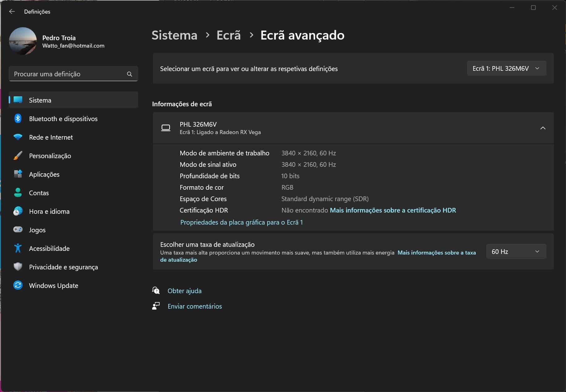Go to Sistema in the breadcrumb
The image size is (566, 392).
click(x=174, y=35)
